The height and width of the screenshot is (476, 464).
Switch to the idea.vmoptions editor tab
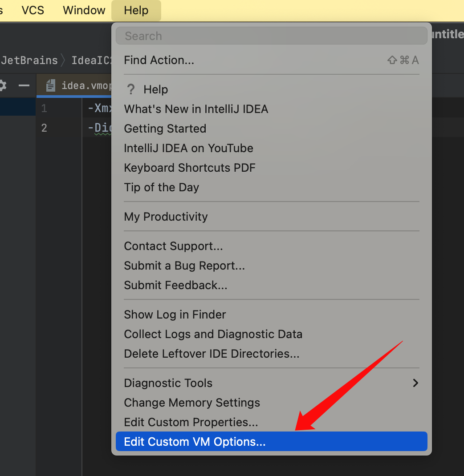point(85,85)
